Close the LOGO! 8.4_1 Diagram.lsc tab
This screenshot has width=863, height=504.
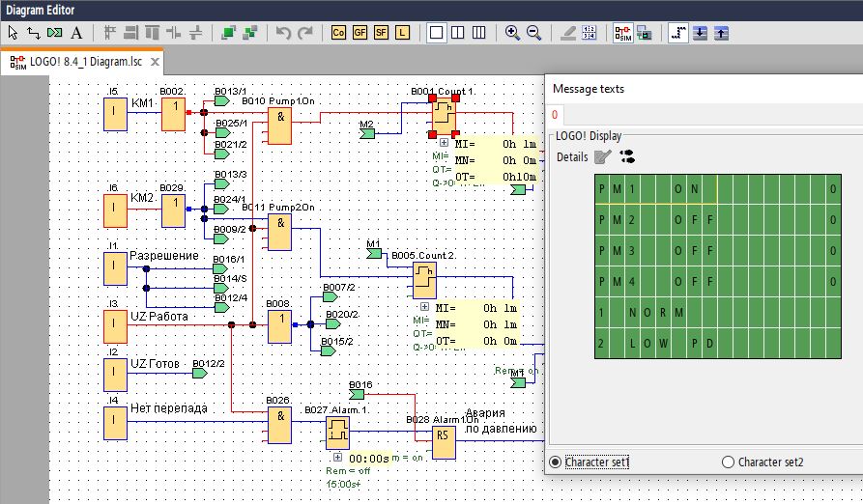(156, 62)
